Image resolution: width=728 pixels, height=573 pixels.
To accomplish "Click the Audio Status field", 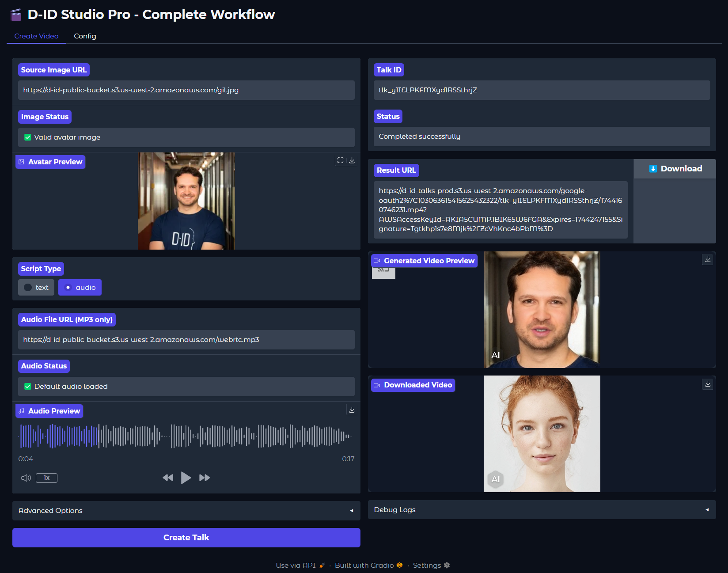I will tap(186, 387).
